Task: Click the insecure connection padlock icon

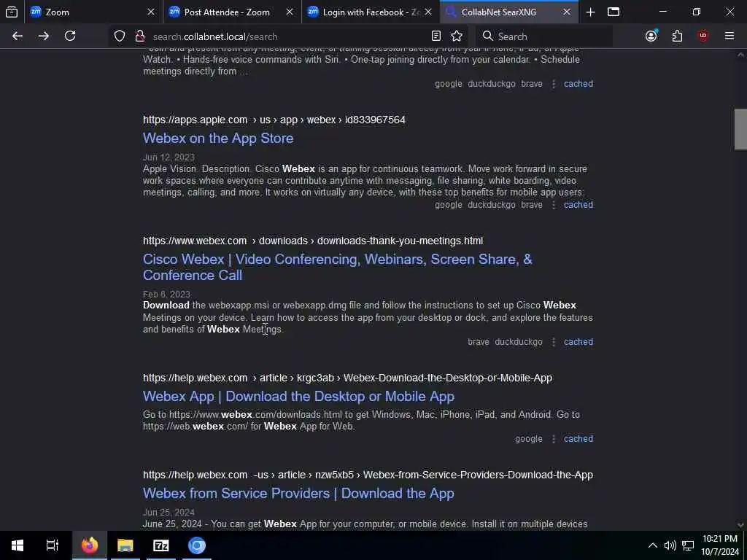Action: click(139, 36)
